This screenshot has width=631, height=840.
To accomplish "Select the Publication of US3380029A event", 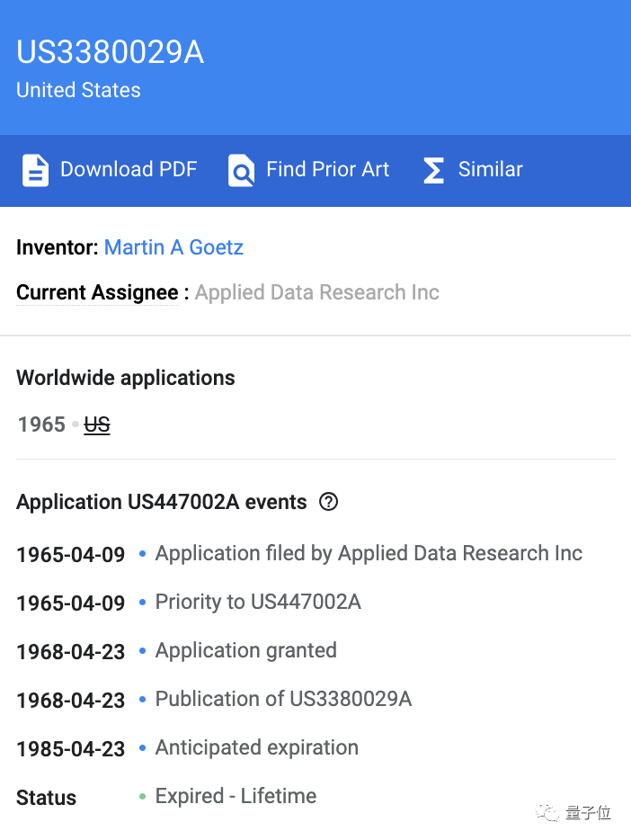I will [x=283, y=699].
